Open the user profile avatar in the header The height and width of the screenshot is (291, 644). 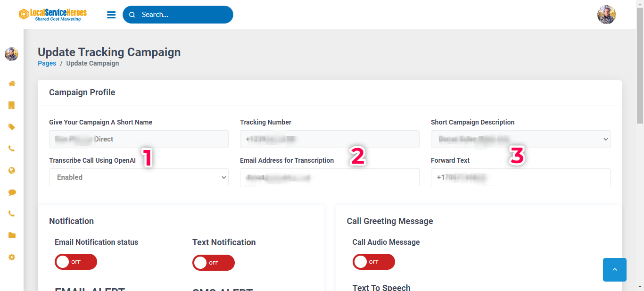click(x=606, y=15)
